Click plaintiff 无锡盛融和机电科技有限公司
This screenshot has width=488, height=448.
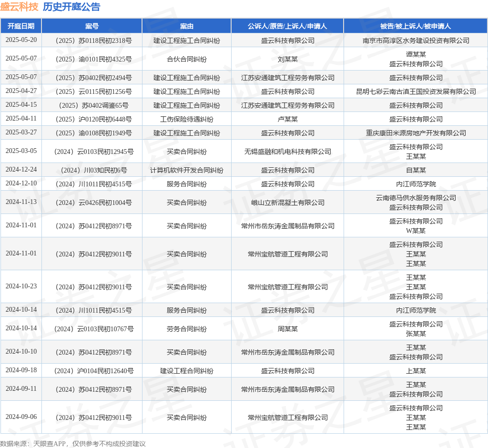tap(287, 152)
